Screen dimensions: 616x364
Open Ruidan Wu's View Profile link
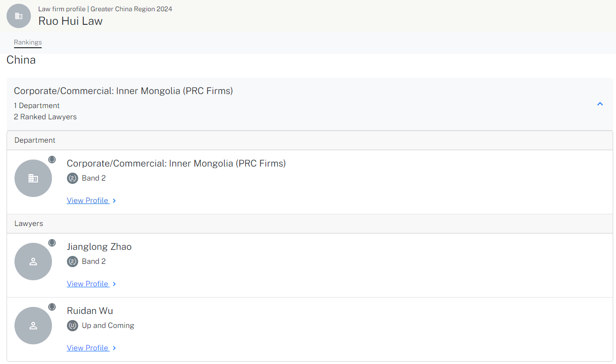tap(88, 348)
